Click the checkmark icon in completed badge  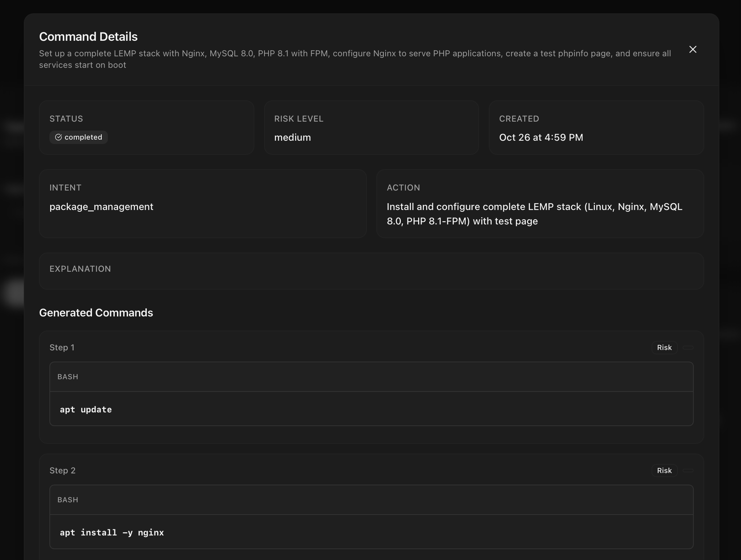(x=58, y=137)
